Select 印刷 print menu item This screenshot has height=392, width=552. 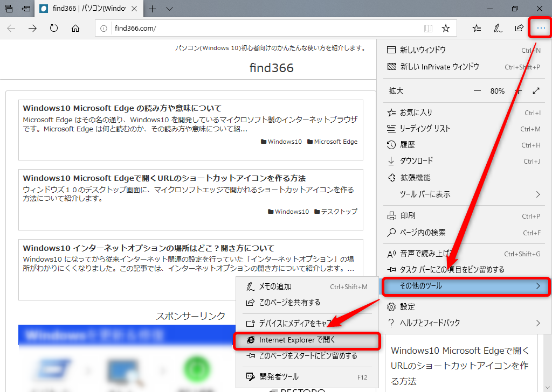(464, 216)
